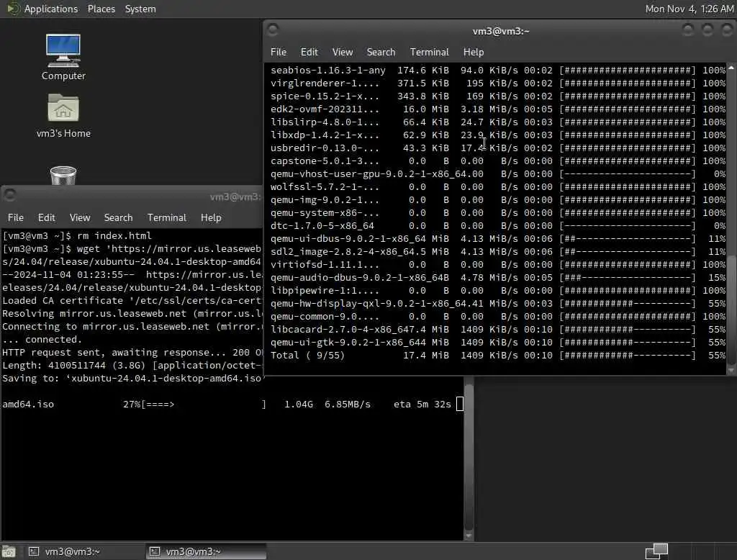The height and width of the screenshot is (560, 737).
Task: Open the Places menu in top panel
Action: click(101, 9)
